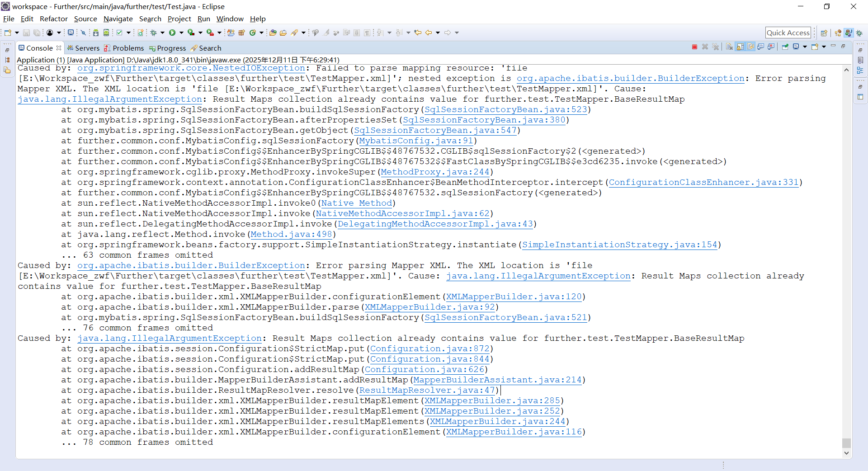Clear the console output

pos(729,47)
